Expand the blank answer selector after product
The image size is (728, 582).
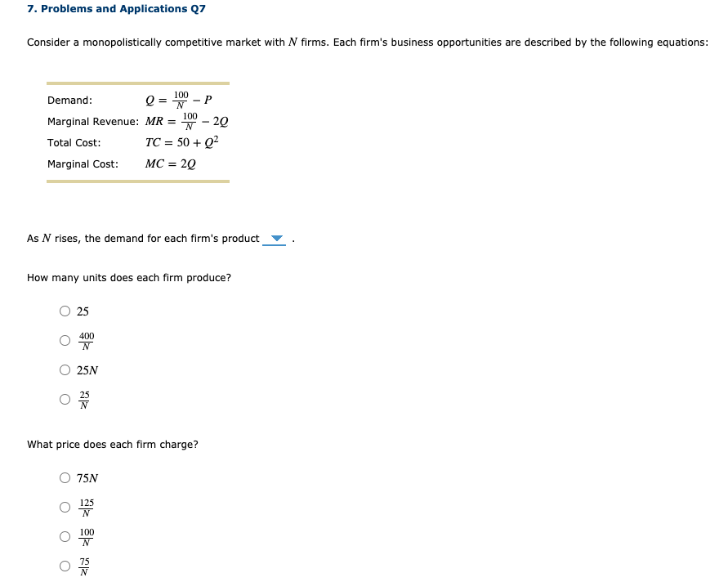click(275, 239)
